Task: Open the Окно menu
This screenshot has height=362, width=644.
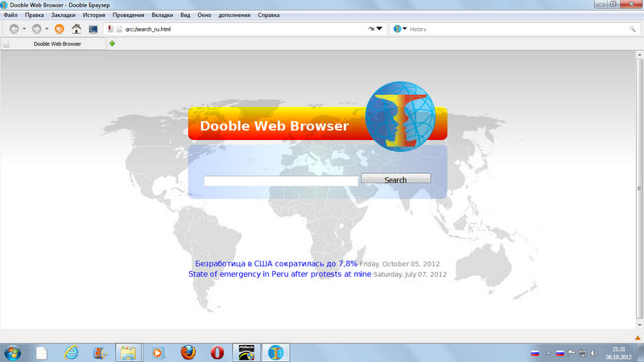Action: tap(204, 14)
